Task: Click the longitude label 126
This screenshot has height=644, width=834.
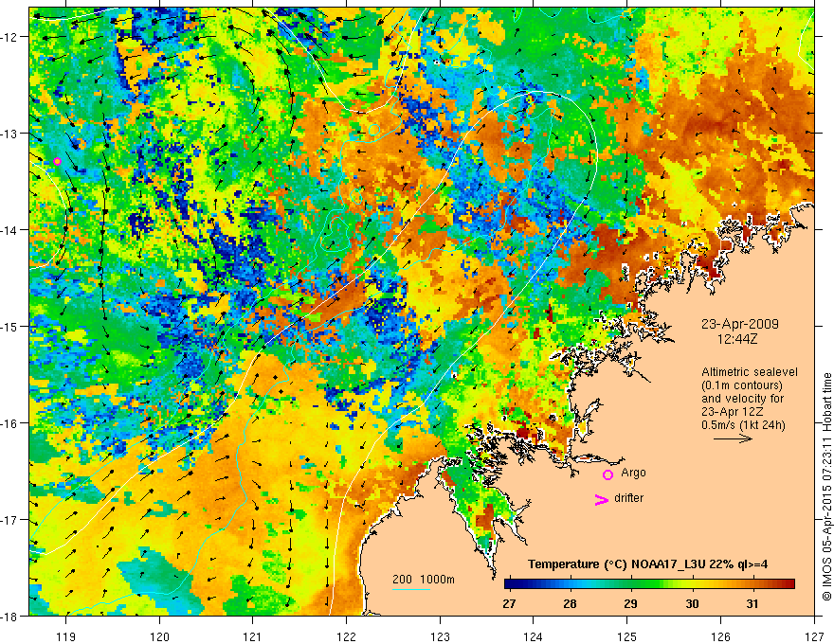Action: (720, 636)
